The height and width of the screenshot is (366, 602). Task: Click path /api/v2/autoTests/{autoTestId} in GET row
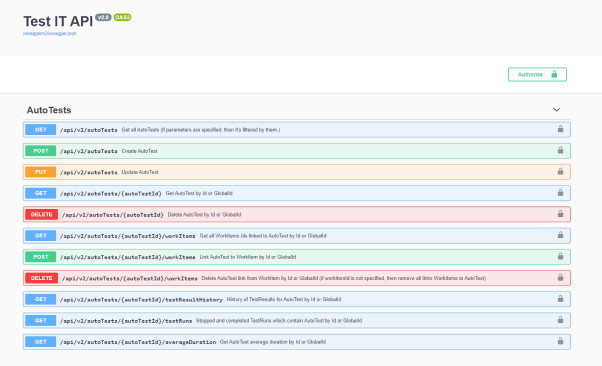(x=111, y=194)
